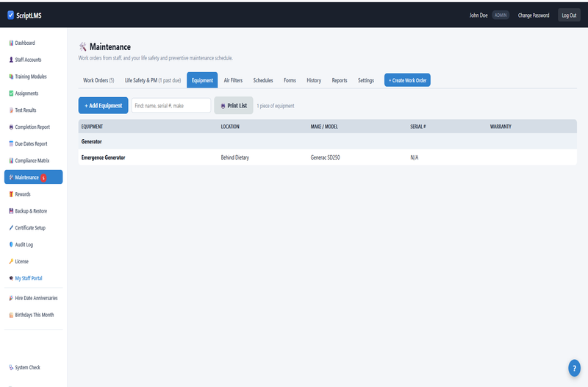Screen dimensions: 588x387
Task: Click the Create Work Order button
Action: coord(407,80)
